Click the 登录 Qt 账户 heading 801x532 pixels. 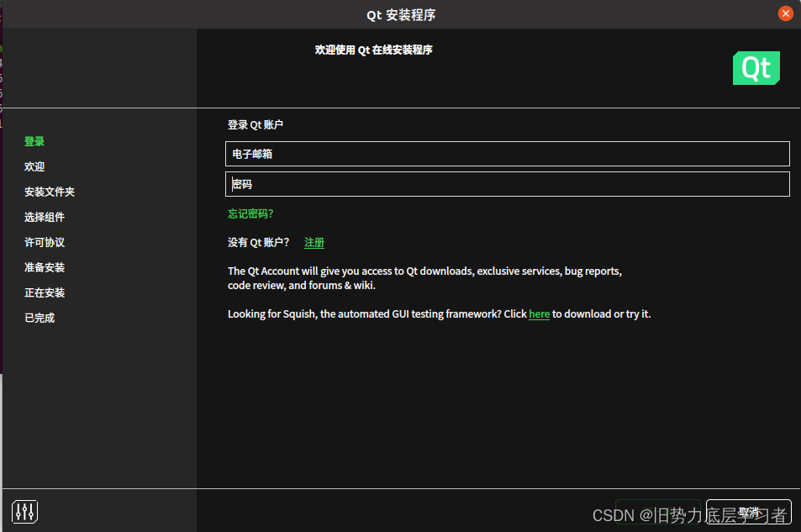pyautogui.click(x=255, y=124)
